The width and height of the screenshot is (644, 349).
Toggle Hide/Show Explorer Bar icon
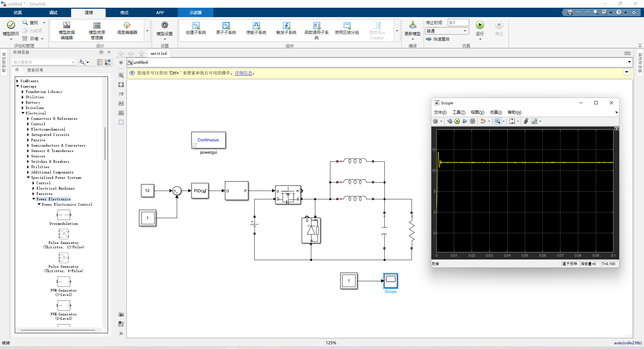121,62
